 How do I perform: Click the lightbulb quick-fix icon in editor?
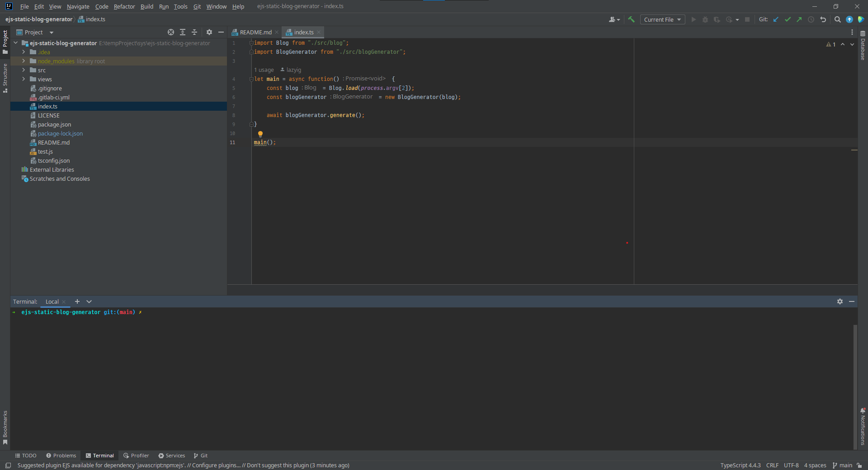pyautogui.click(x=260, y=134)
